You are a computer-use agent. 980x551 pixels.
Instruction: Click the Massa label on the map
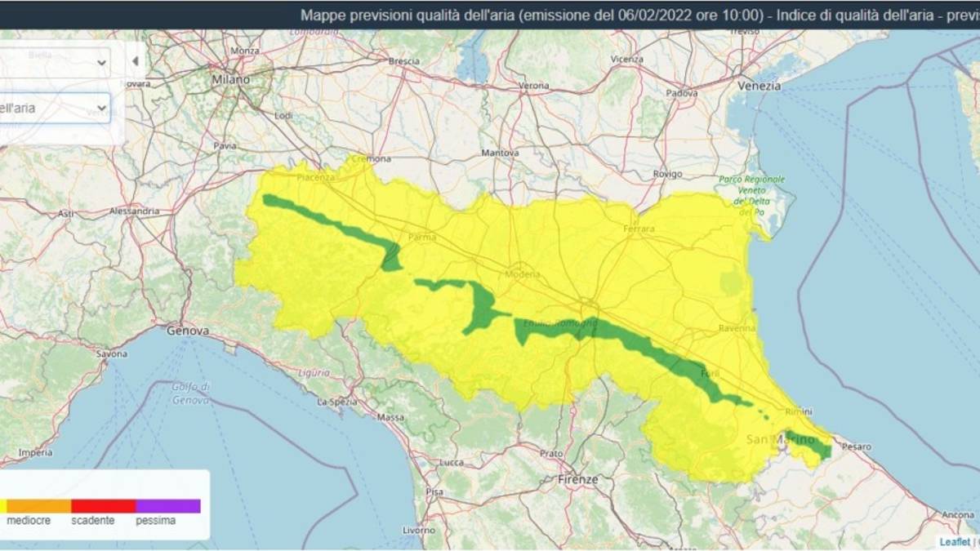click(x=391, y=417)
